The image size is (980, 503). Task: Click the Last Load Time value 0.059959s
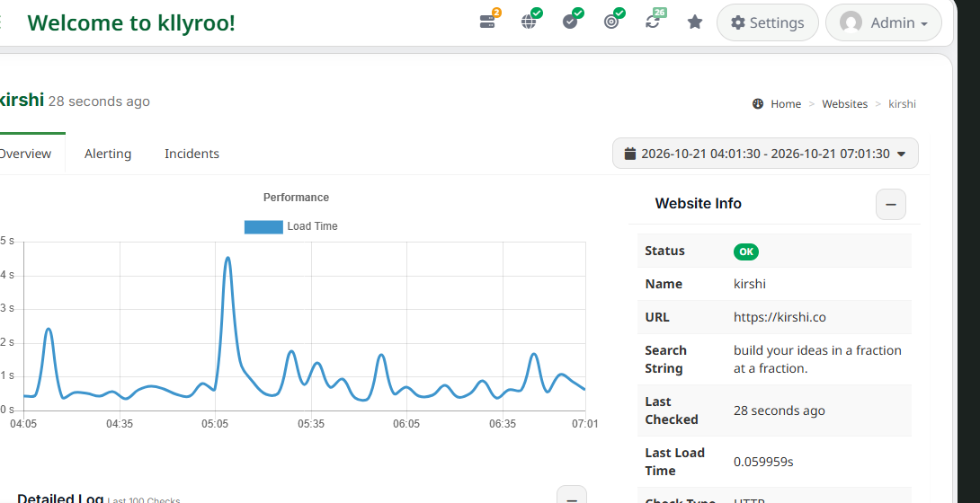coord(763,463)
